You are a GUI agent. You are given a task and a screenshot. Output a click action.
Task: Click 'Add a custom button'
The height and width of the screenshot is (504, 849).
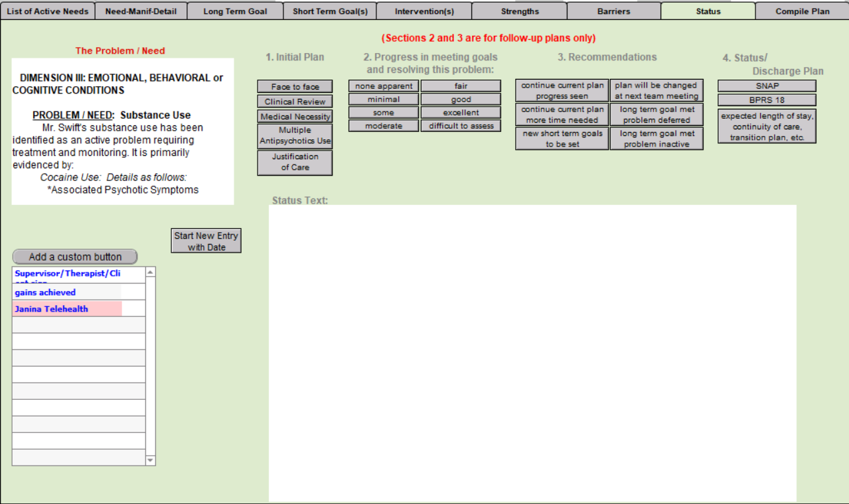(75, 257)
